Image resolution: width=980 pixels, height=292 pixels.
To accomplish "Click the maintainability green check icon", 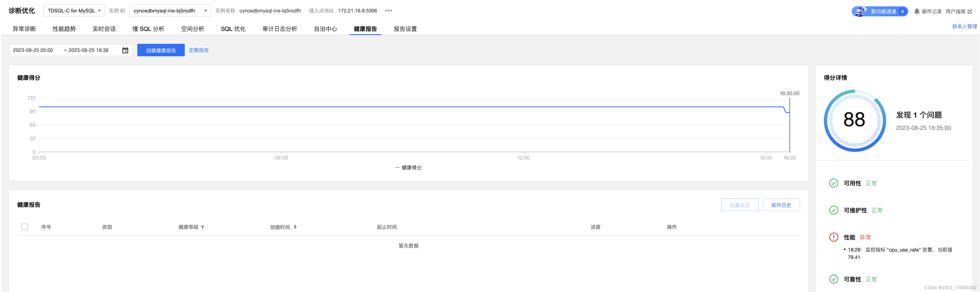I will pos(833,210).
